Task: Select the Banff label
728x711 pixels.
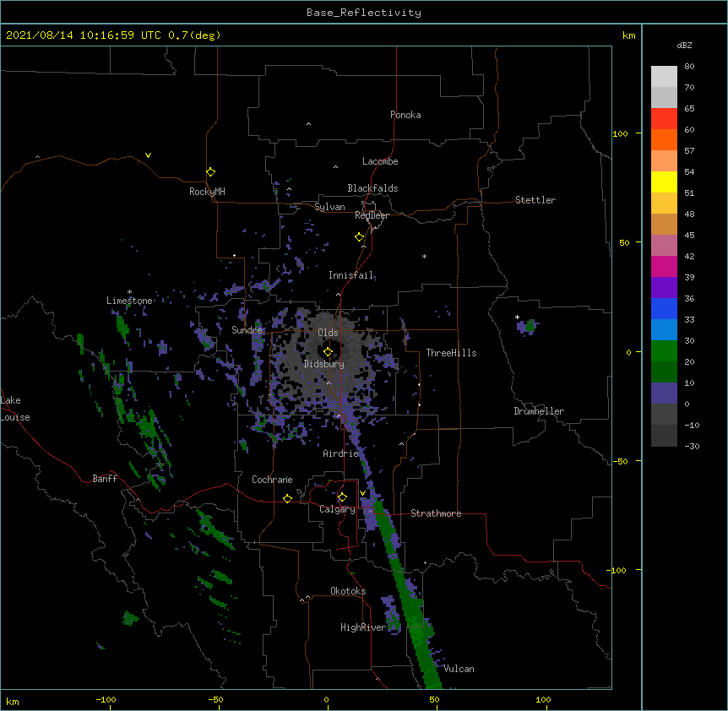Action: 105,479
